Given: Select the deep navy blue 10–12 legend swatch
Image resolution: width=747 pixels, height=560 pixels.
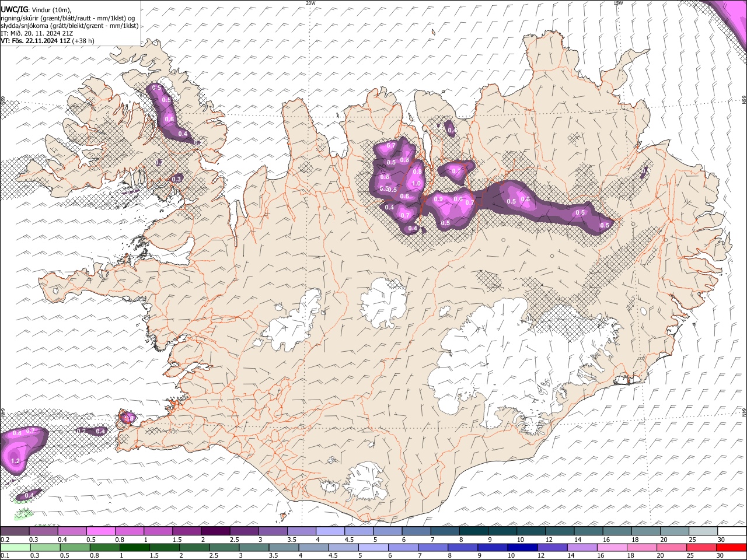Looking at the screenshot, I should (522, 547).
